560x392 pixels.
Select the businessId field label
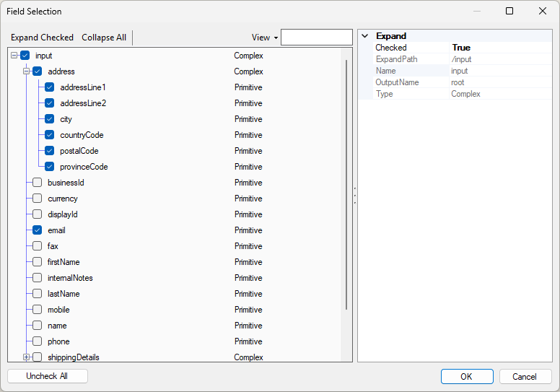66,183
